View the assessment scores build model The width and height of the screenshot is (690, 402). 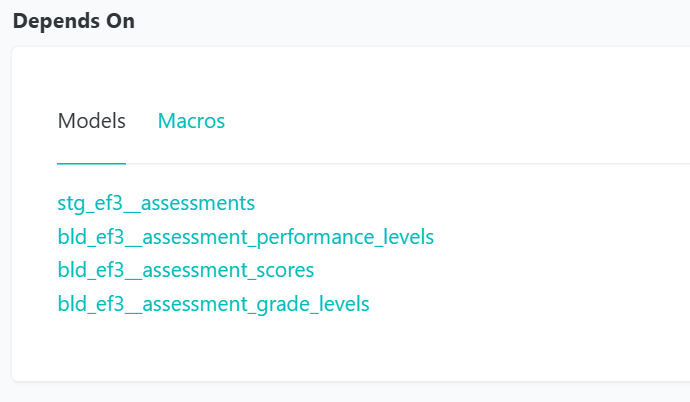(x=186, y=270)
